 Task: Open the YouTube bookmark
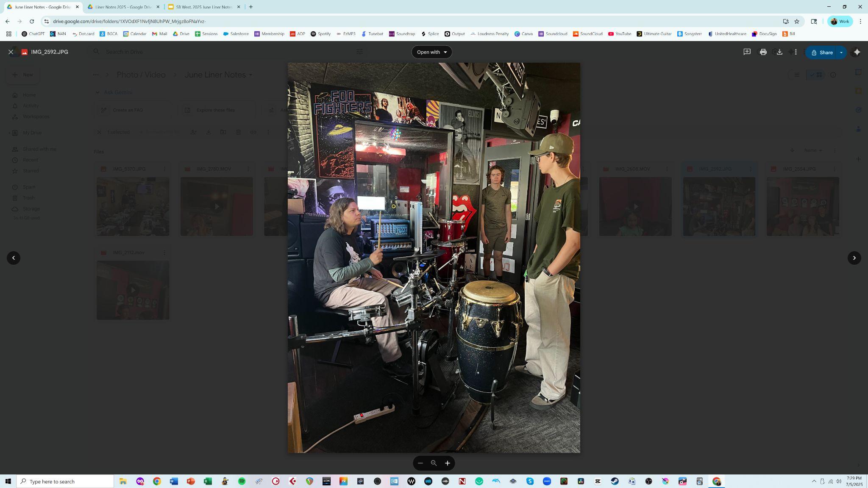pyautogui.click(x=620, y=34)
